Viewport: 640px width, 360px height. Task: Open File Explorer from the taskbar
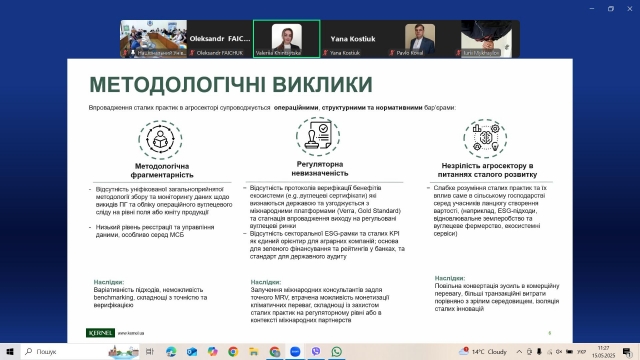click(254, 351)
